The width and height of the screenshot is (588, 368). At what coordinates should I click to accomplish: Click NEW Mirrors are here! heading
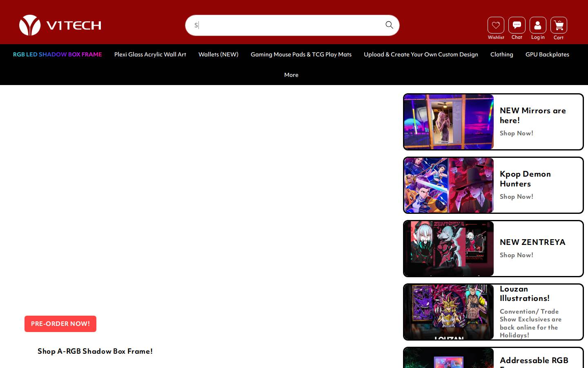(x=533, y=115)
